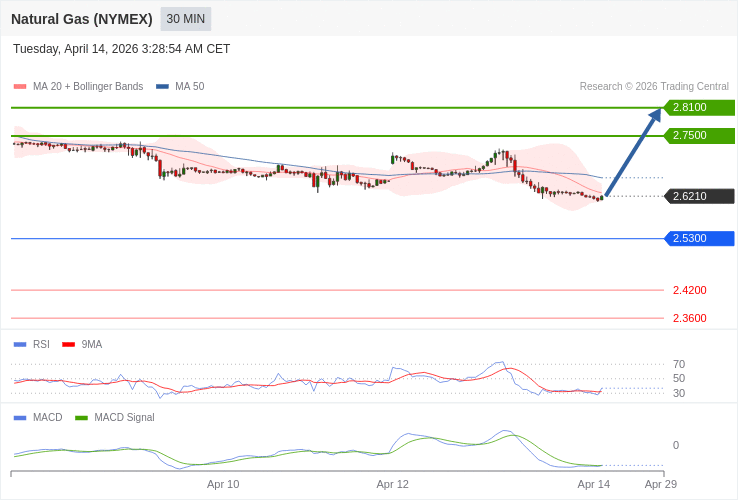The width and height of the screenshot is (738, 500).
Task: Click the Research © 2026 Trading Central credit
Action: tap(654, 87)
